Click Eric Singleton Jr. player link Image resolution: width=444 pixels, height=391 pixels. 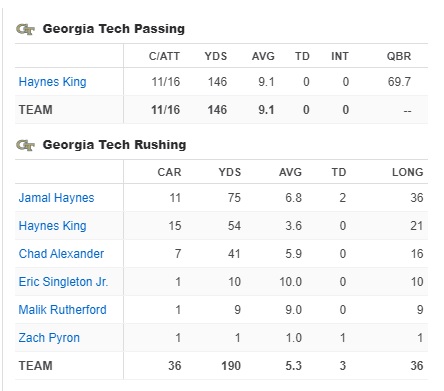coord(63,282)
